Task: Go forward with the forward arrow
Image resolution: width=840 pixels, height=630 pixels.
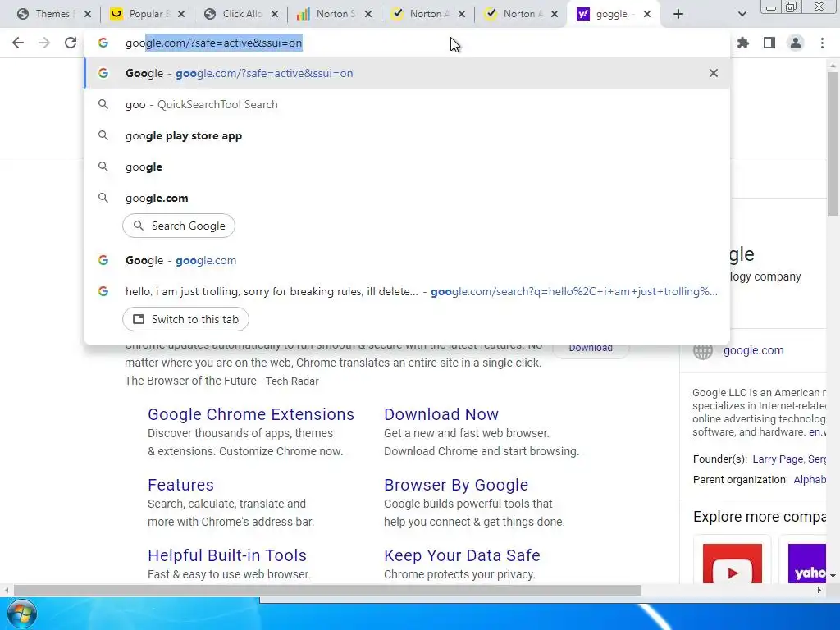Action: [x=44, y=43]
